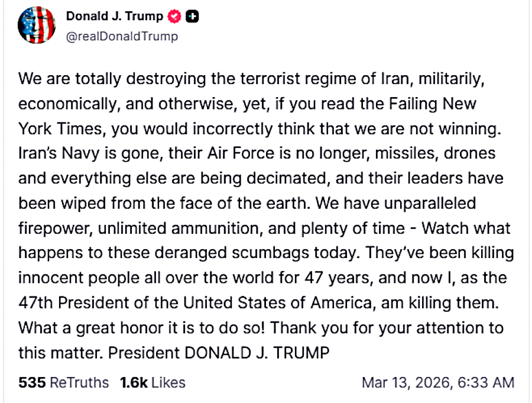Click the red verified checkmark badge
Image resolution: width=532 pixels, height=403 pixels.
[x=175, y=17]
